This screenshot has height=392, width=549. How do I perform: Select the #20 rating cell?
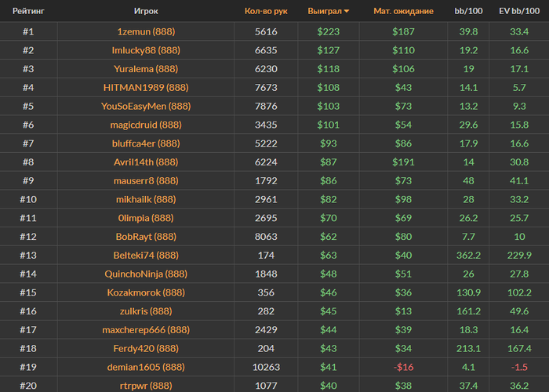28,386
